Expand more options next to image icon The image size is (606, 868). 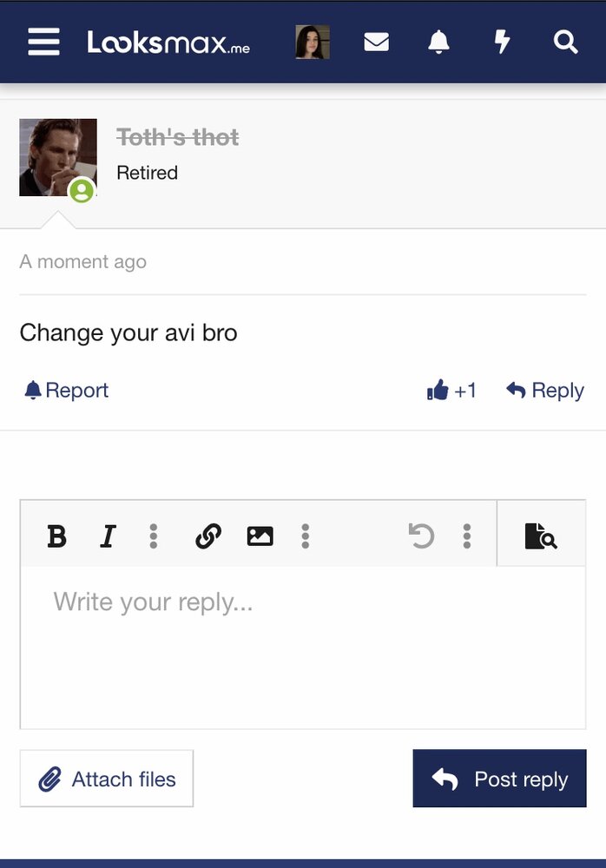[305, 536]
